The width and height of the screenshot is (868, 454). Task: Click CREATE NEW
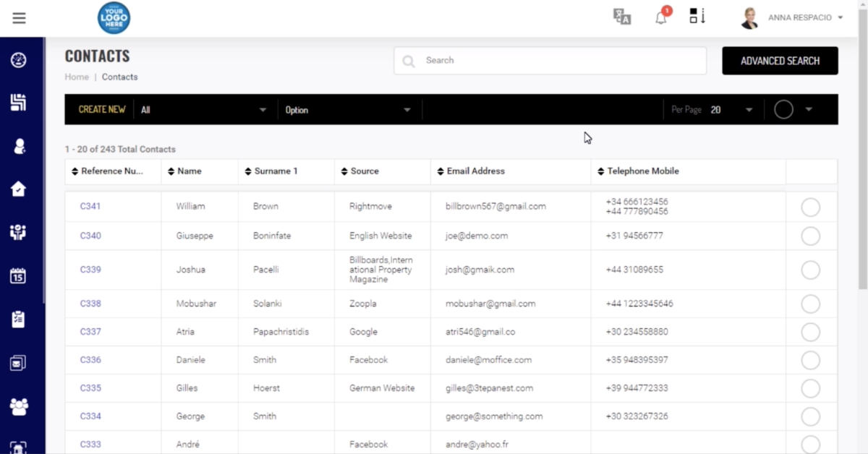pyautogui.click(x=101, y=110)
